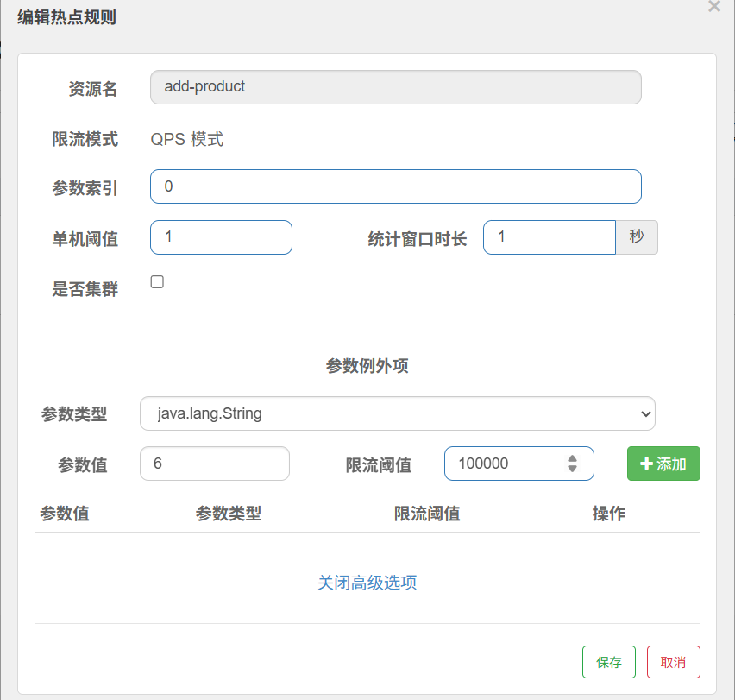Viewport: 735px width, 700px height.
Task: Click the 秒 unit label
Action: click(x=637, y=237)
